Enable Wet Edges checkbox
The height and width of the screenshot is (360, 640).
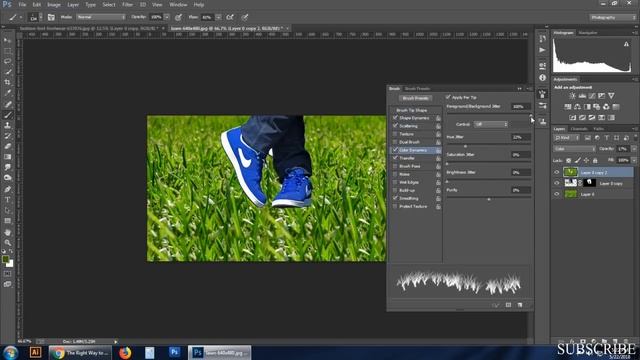coord(395,182)
